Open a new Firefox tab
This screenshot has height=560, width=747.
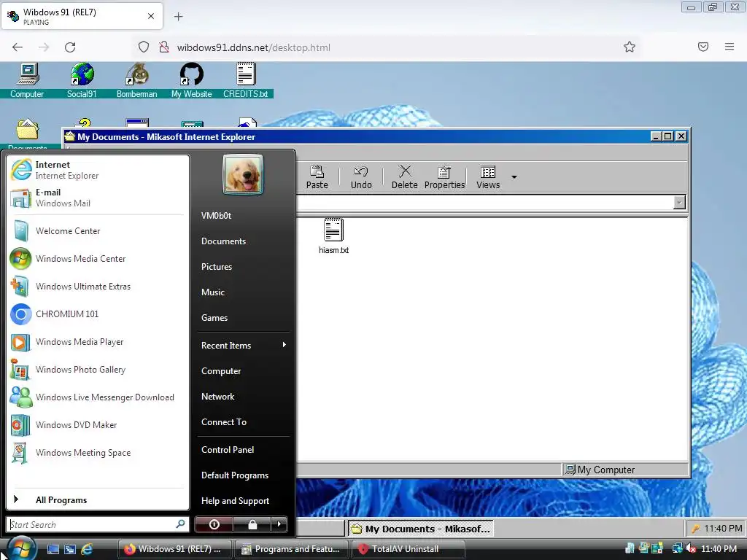[x=178, y=17]
